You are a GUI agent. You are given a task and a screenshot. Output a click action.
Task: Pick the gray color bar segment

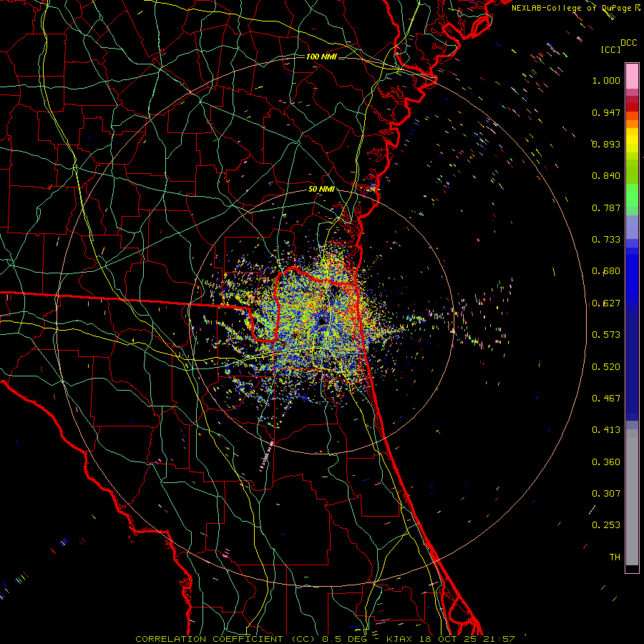point(632,497)
